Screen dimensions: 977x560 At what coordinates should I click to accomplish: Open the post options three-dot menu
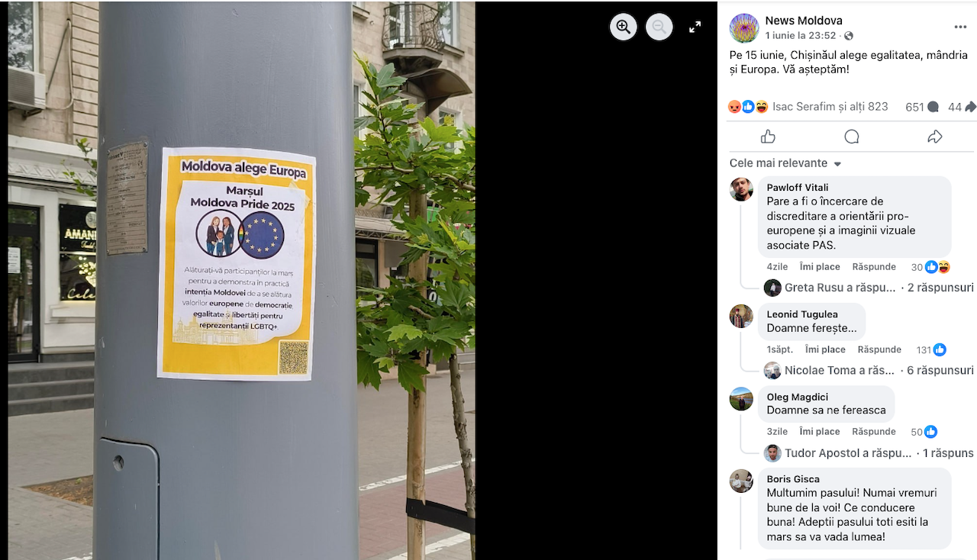pos(960,27)
